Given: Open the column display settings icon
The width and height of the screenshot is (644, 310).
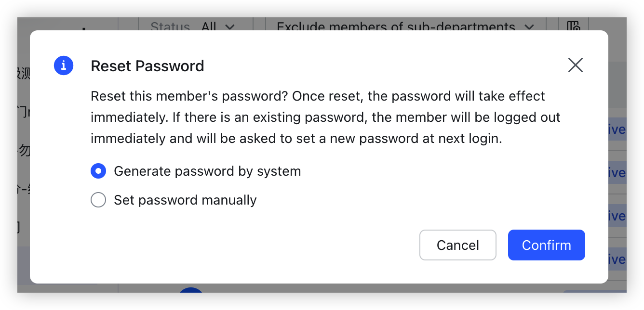Looking at the screenshot, I should click(574, 27).
